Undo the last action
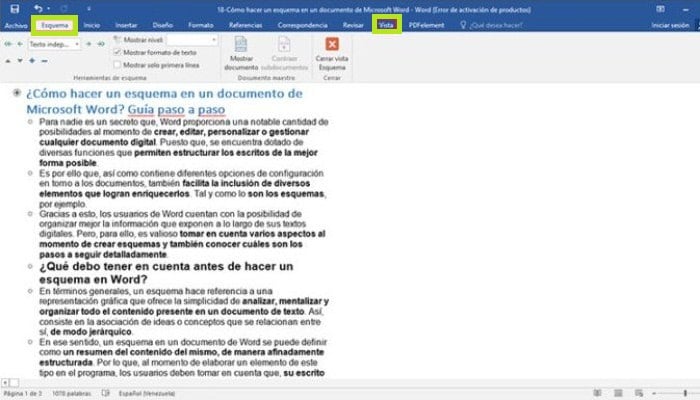 pyautogui.click(x=38, y=8)
